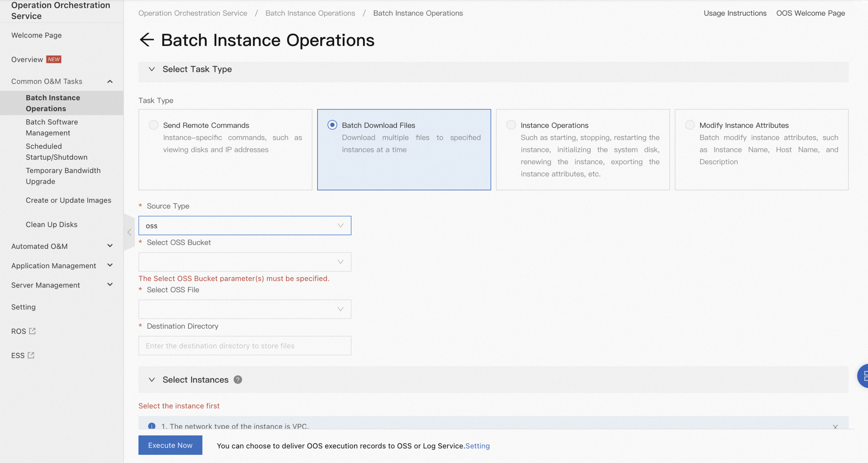Viewport: 868px width, 463px height.
Task: Select the Send Remote Commands radio button
Action: [153, 125]
